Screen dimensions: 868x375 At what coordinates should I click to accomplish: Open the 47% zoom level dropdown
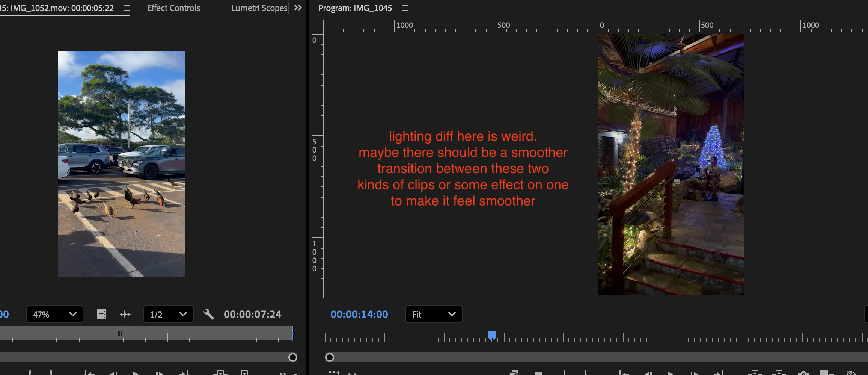click(54, 314)
